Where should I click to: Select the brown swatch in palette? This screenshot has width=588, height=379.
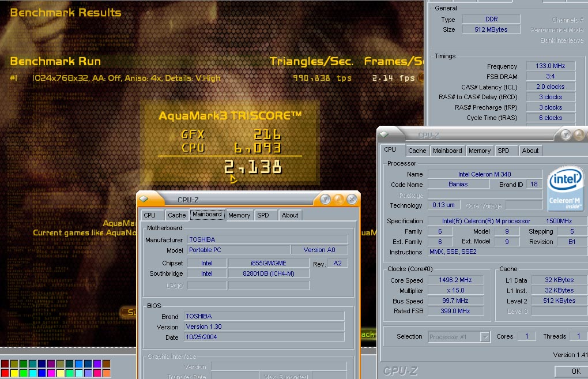point(107,363)
